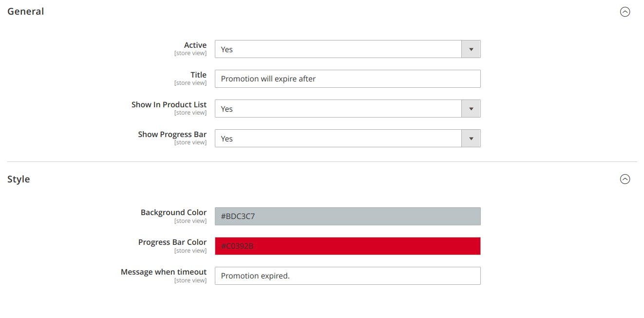The image size is (644, 318).
Task: Collapse the General section chevron icon
Action: click(625, 12)
